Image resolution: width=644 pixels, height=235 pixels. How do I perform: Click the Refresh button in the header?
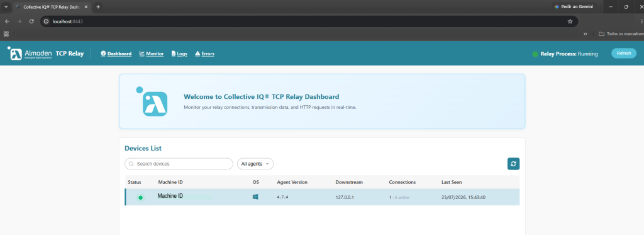point(623,53)
